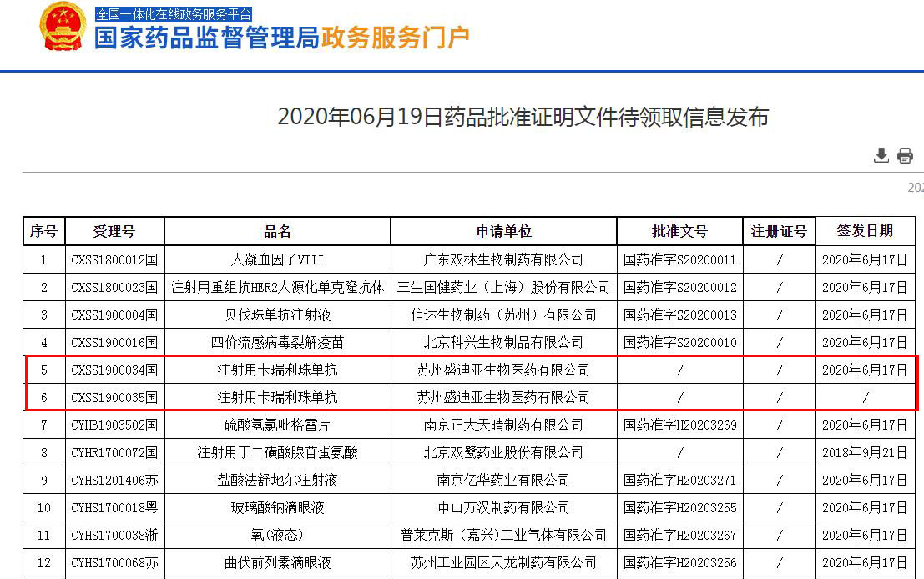This screenshot has height=579, width=924.
Task: Select cell 国药准字S20200013
Action: (x=680, y=315)
